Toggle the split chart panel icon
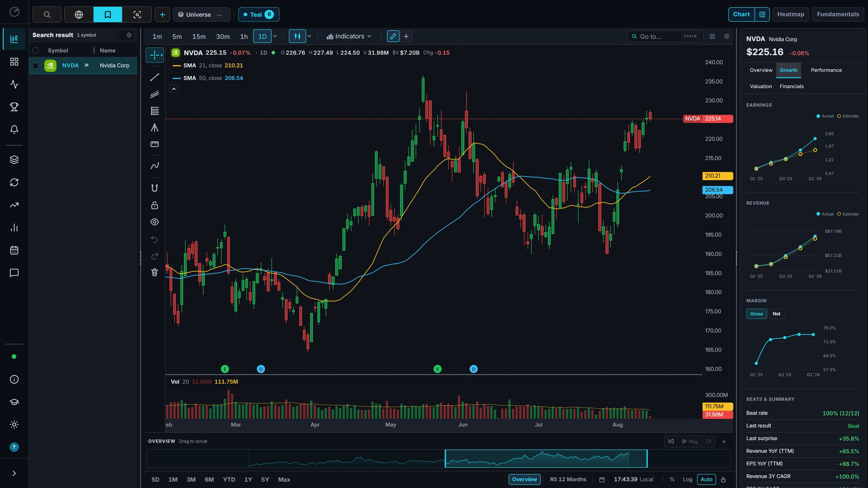Viewport: 868px width, 488px height. (x=762, y=14)
